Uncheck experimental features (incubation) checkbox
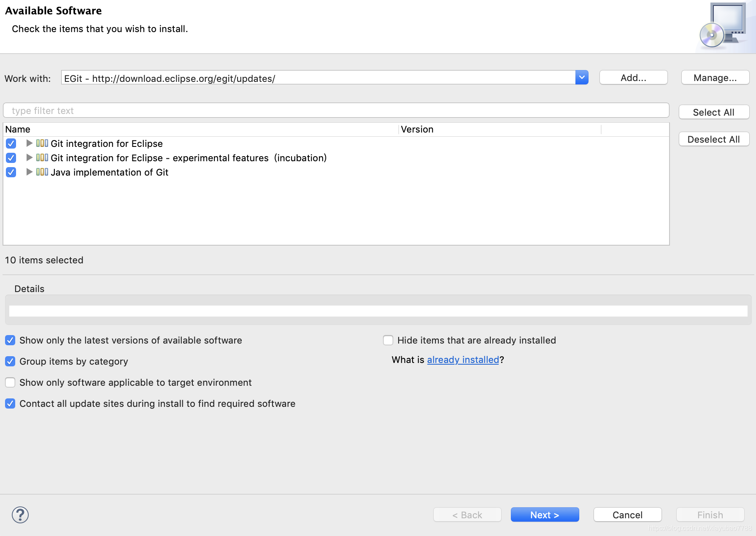This screenshot has height=536, width=756. click(x=11, y=158)
